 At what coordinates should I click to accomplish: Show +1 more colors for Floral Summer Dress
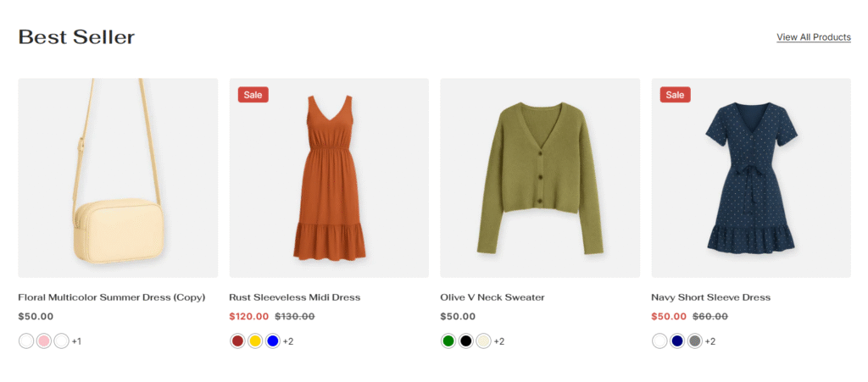[x=76, y=341]
